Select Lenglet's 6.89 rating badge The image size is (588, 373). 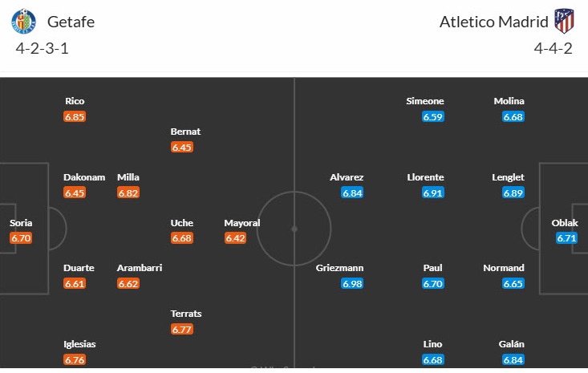[x=513, y=193]
